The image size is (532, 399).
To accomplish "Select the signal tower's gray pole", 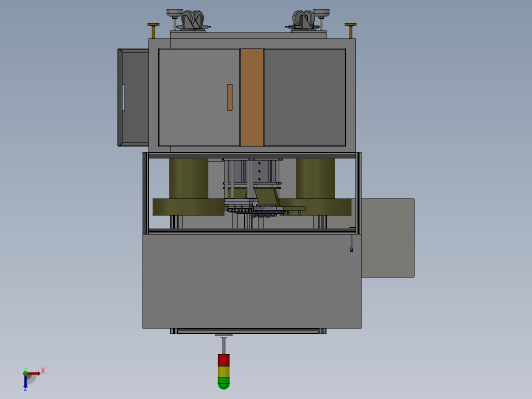I will [x=223, y=345].
